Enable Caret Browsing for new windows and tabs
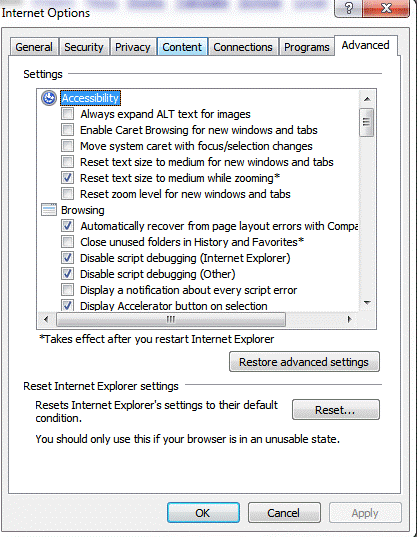The height and width of the screenshot is (537, 417). tap(67, 130)
